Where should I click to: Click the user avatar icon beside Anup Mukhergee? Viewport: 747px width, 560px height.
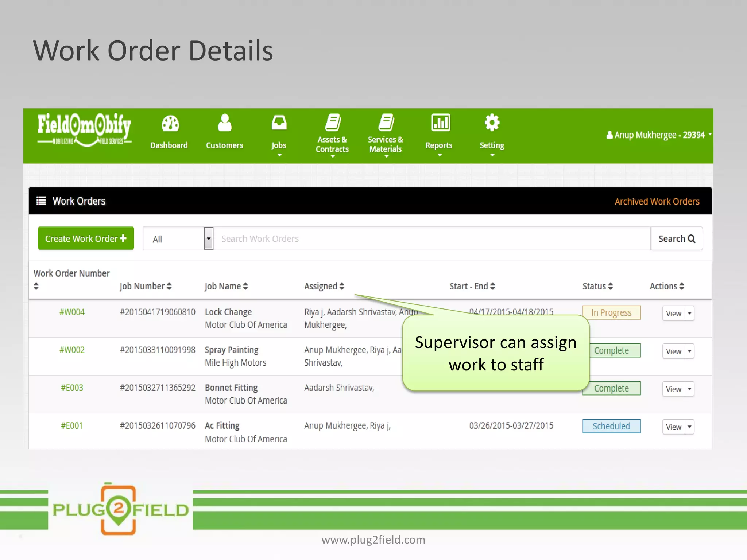pos(609,135)
